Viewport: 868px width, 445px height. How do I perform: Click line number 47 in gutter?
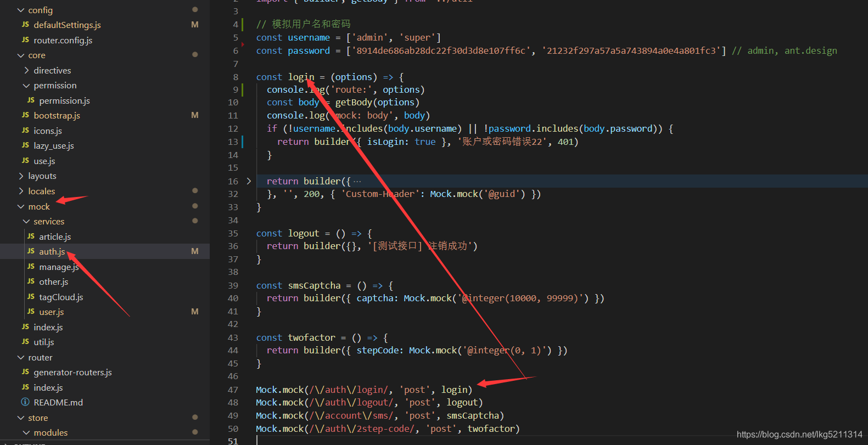click(233, 390)
